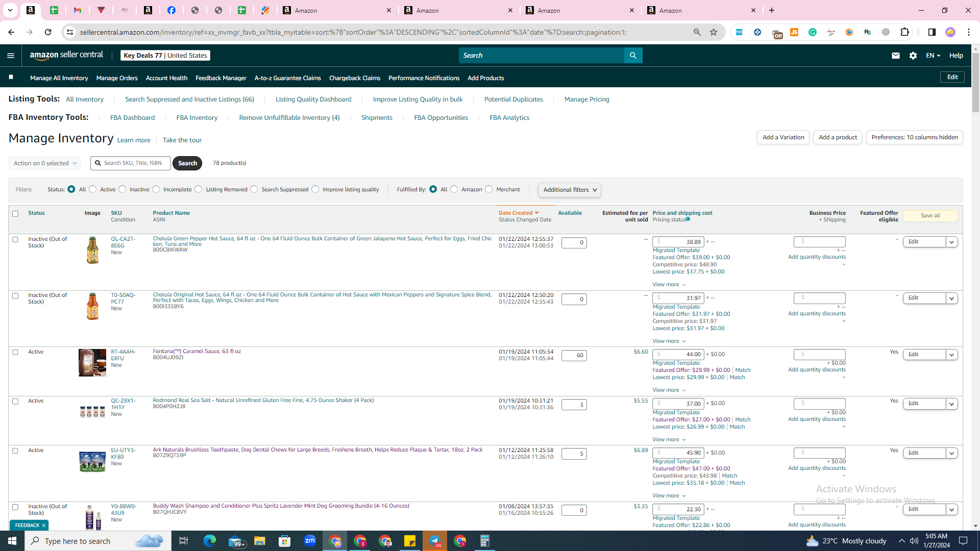
Task: Open Chrome extensions puzzle icon
Action: (904, 32)
